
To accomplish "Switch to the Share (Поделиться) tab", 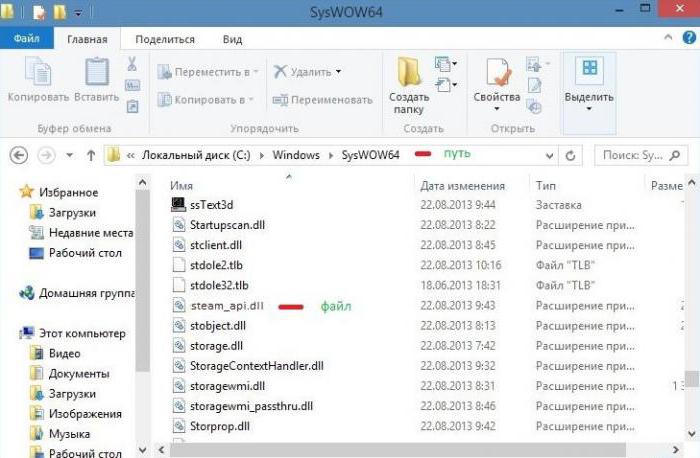I will (x=165, y=39).
